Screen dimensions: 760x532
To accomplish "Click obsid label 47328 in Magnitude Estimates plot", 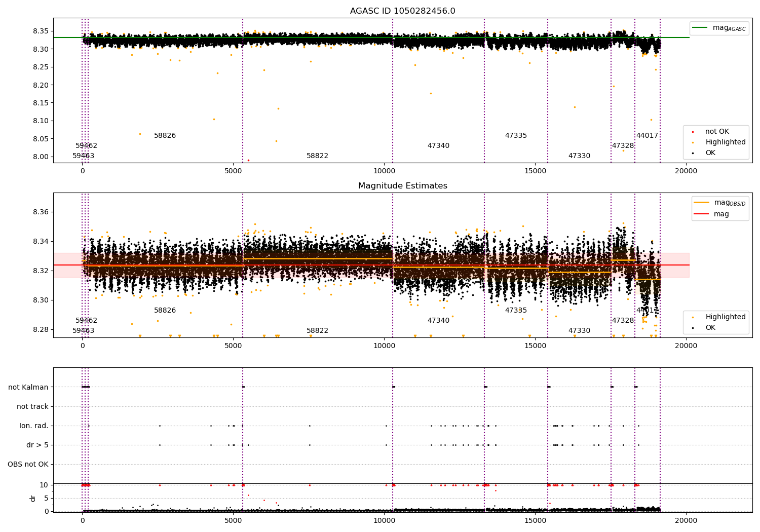I will tap(623, 321).
